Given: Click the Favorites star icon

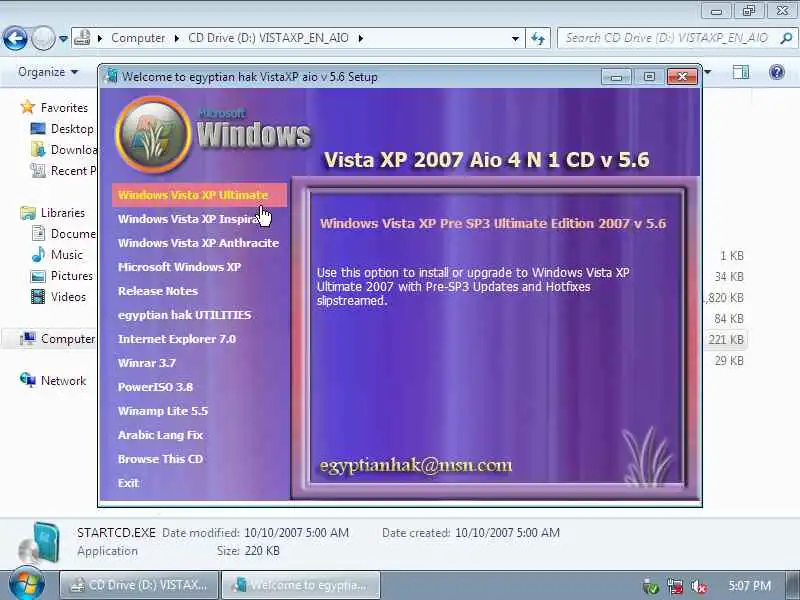Looking at the screenshot, I should [27, 107].
